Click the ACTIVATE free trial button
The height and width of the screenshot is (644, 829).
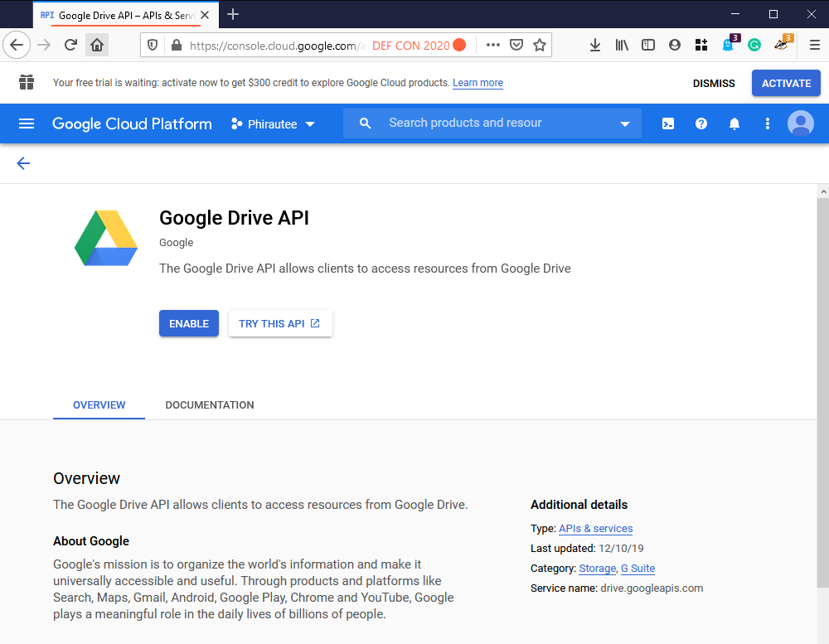pos(786,84)
